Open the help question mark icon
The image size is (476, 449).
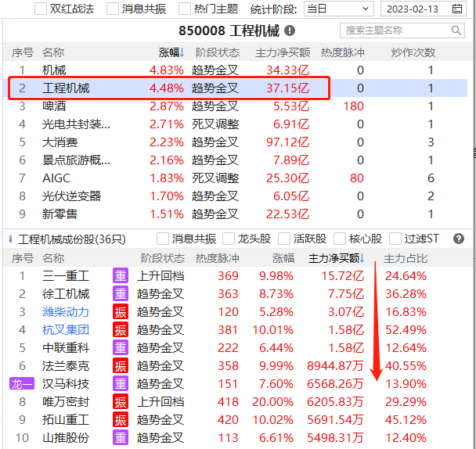click(459, 239)
